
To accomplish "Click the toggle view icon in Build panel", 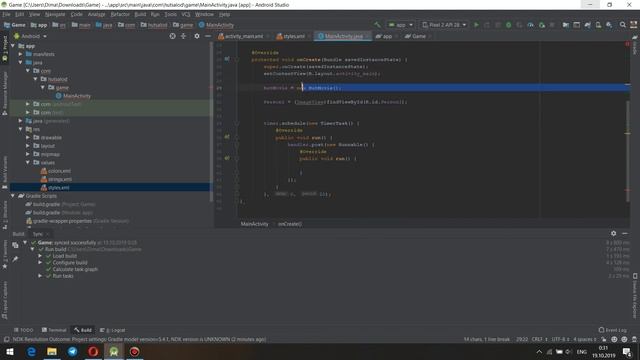I will pyautogui.click(x=15, y=245).
